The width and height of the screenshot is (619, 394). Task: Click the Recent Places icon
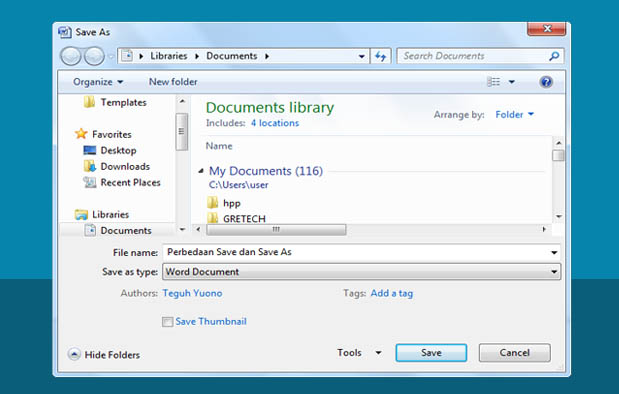pyautogui.click(x=90, y=182)
